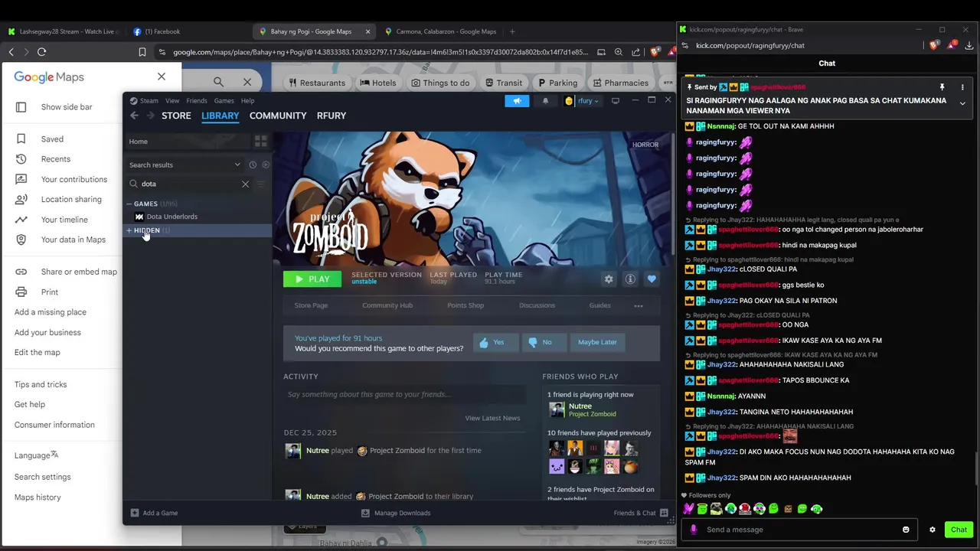Open Kick chat emoji picker

pyautogui.click(x=906, y=530)
